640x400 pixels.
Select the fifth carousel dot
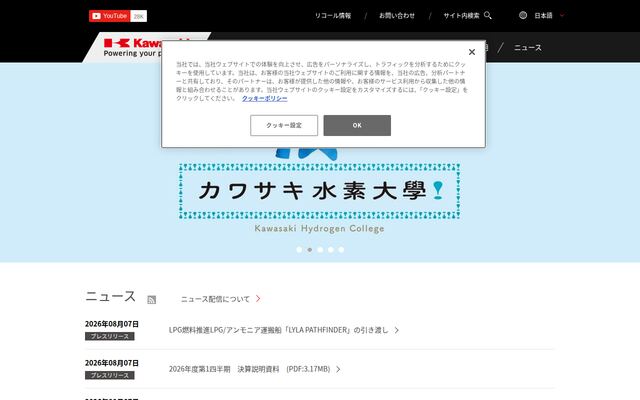pos(341,250)
